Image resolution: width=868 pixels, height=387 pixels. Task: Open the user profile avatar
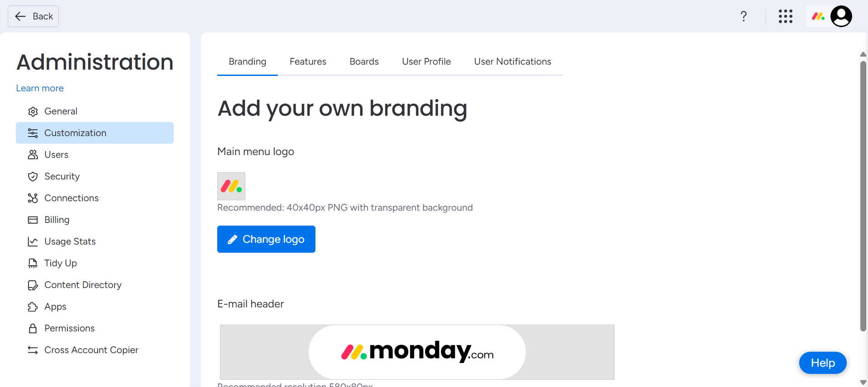click(841, 16)
